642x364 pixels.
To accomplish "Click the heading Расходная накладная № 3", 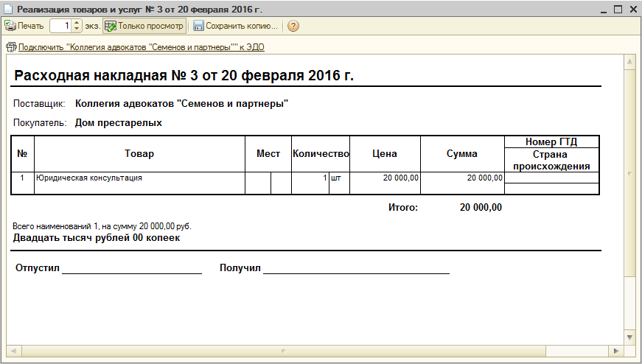I will (184, 75).
